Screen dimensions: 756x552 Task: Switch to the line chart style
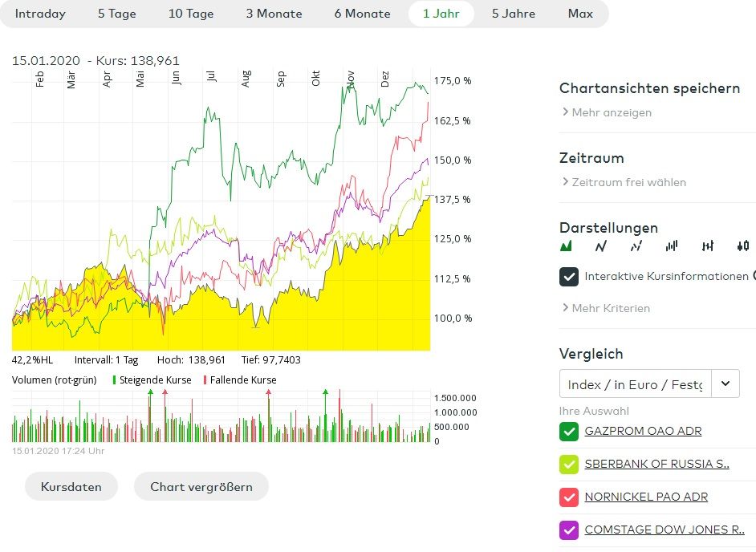[x=600, y=246]
